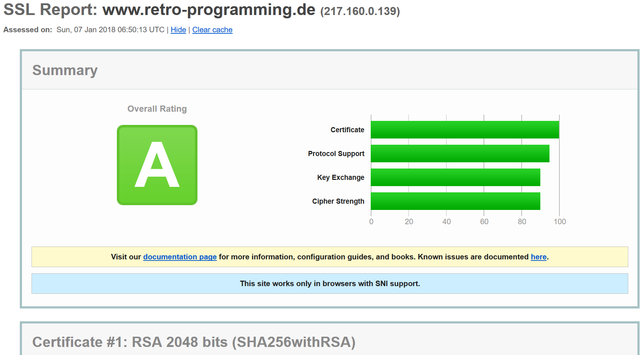
Task: Click the Hide link
Action: pos(178,30)
